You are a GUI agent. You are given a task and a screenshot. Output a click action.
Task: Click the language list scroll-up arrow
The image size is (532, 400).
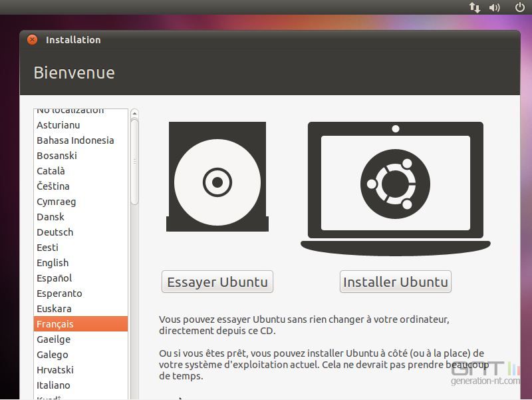pyautogui.click(x=134, y=113)
